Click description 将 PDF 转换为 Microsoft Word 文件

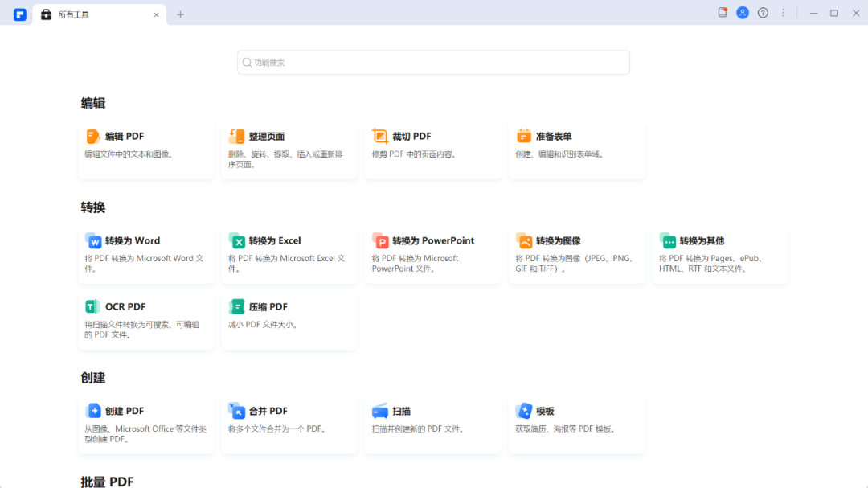tap(144, 263)
